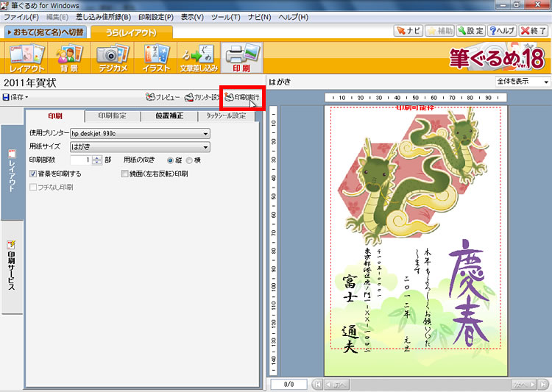Switch to the タックシール設定 tab
The height and width of the screenshot is (392, 552).
click(x=226, y=115)
